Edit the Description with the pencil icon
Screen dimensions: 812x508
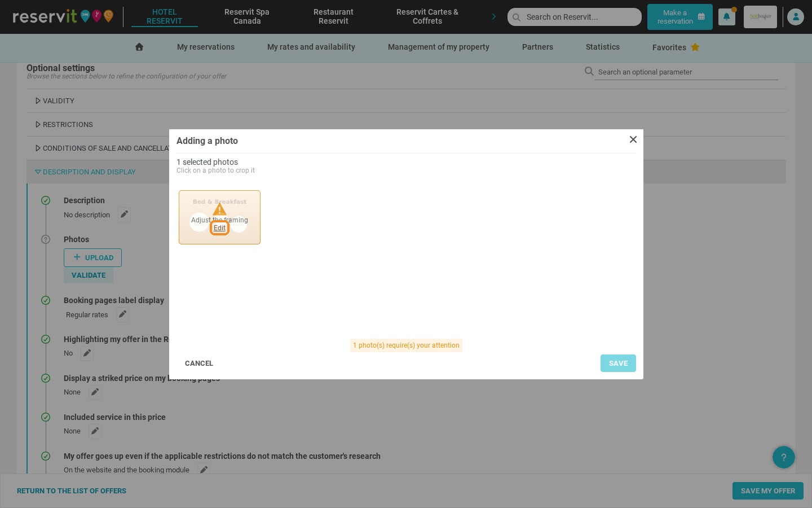124,214
